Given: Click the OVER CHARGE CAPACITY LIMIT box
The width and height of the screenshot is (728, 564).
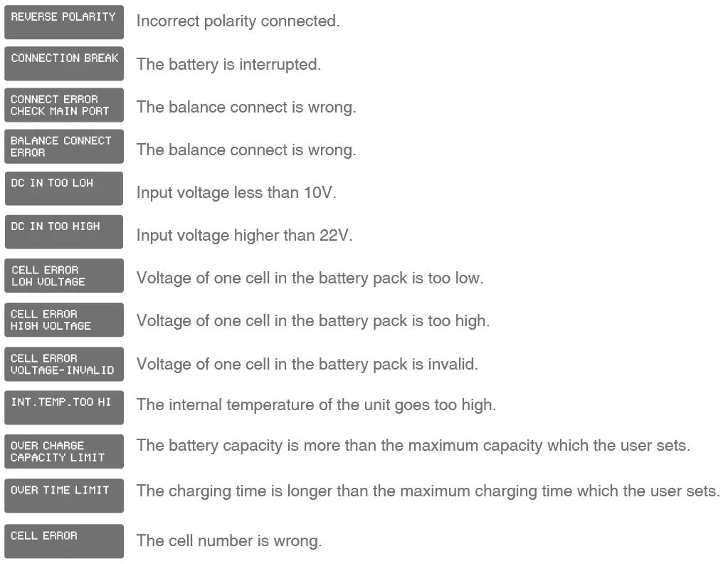Looking at the screenshot, I should pos(63,451).
